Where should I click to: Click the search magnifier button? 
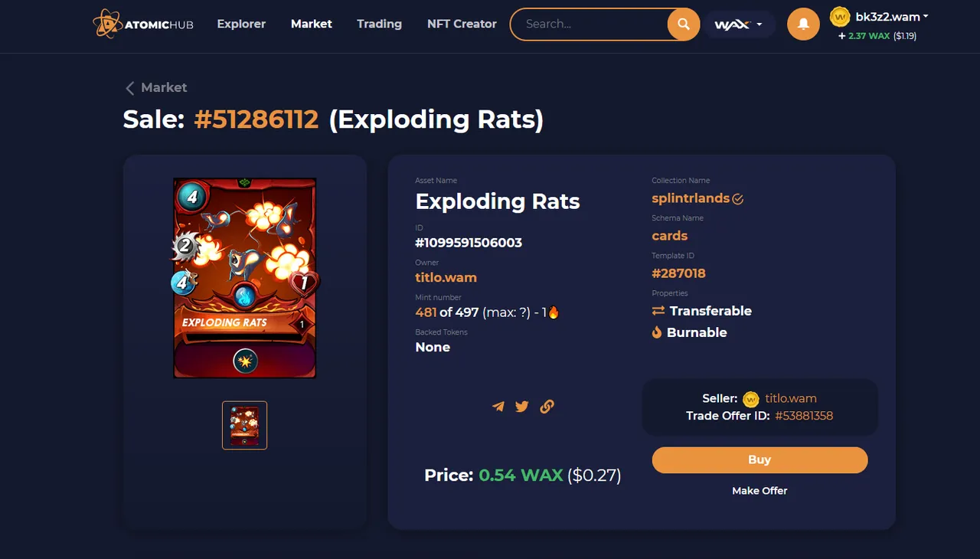tap(684, 25)
